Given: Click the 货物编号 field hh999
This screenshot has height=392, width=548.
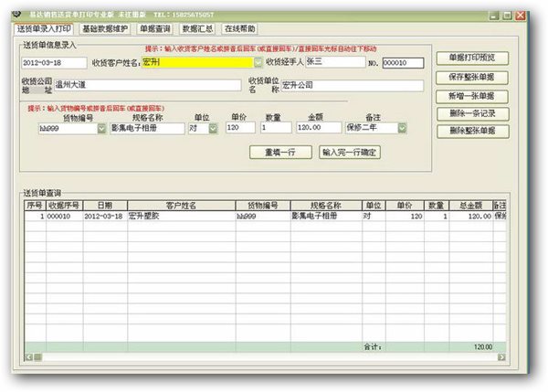Looking at the screenshot, I should 68,129.
